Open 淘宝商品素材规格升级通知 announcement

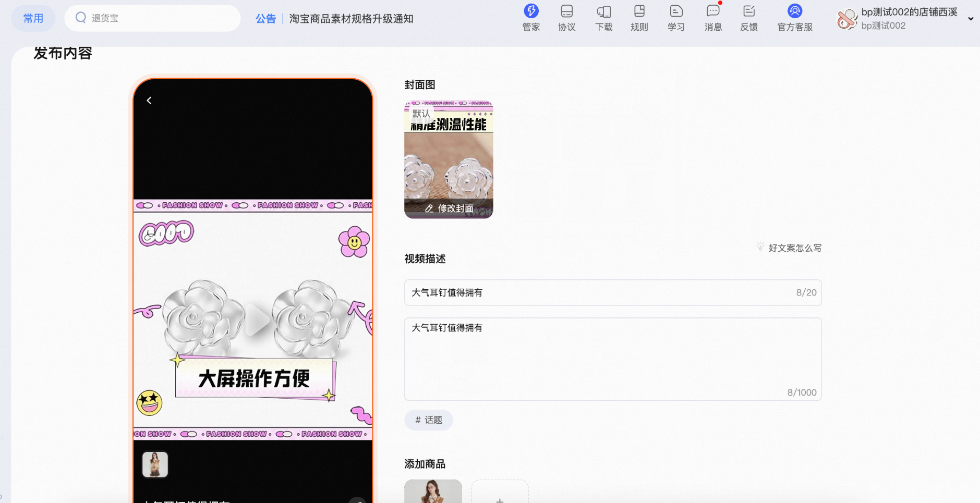[351, 19]
